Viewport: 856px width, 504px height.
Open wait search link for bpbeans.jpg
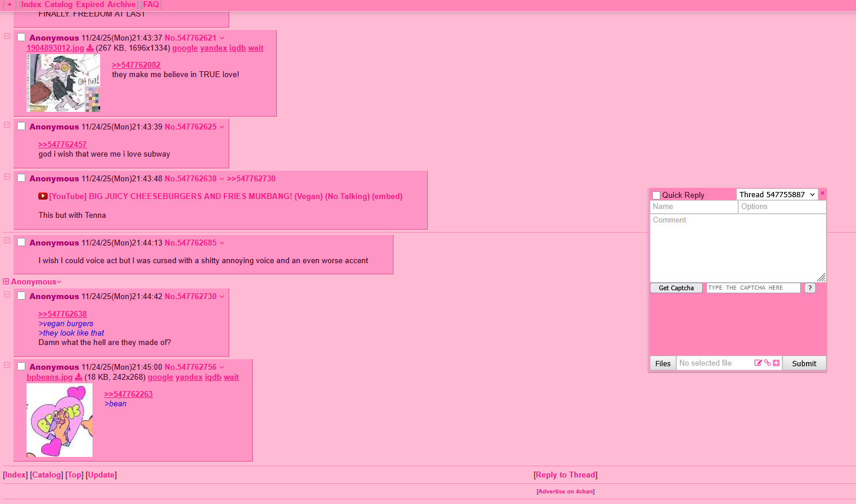(232, 377)
